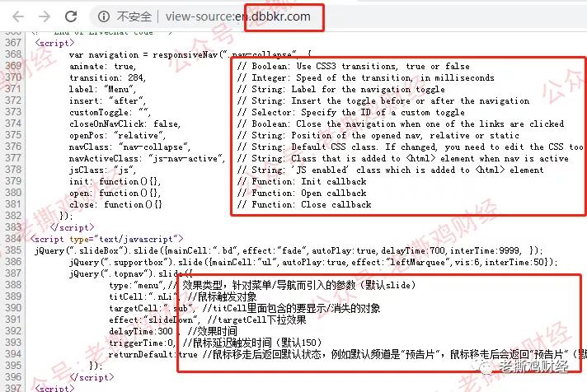The image size is (587, 392).
Task: Select line number 385 in source view
Action: [13, 250]
